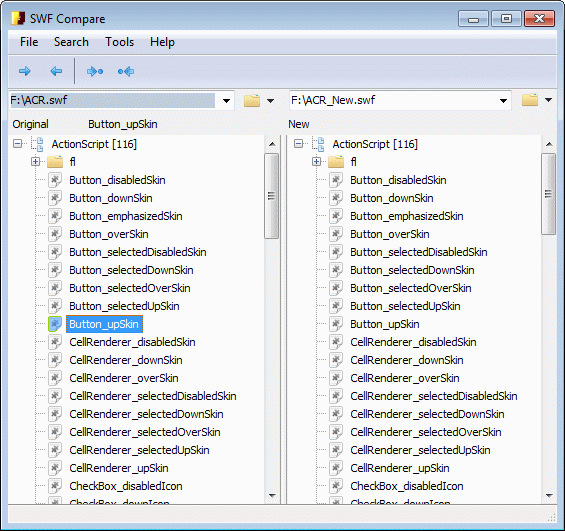The width and height of the screenshot is (565, 531).
Task: Open the F:\ACR.swf path dropdown
Action: [226, 101]
